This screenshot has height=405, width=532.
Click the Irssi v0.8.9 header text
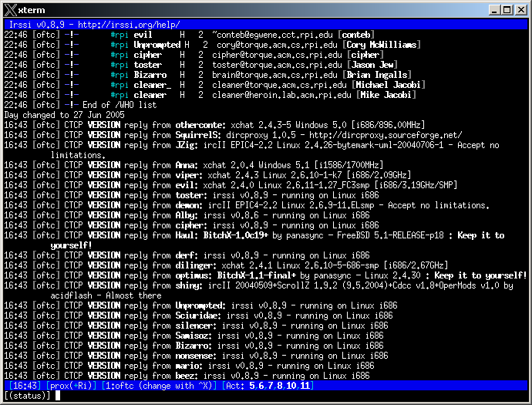(x=37, y=25)
